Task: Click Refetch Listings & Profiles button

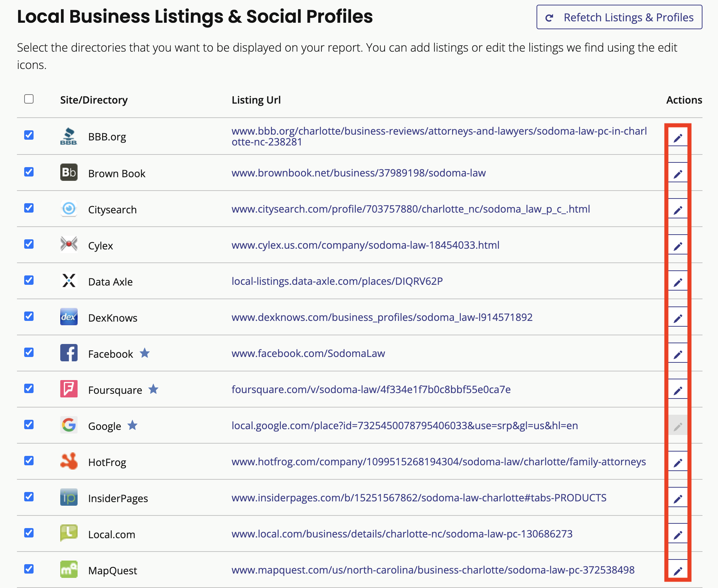Action: pyautogui.click(x=618, y=17)
